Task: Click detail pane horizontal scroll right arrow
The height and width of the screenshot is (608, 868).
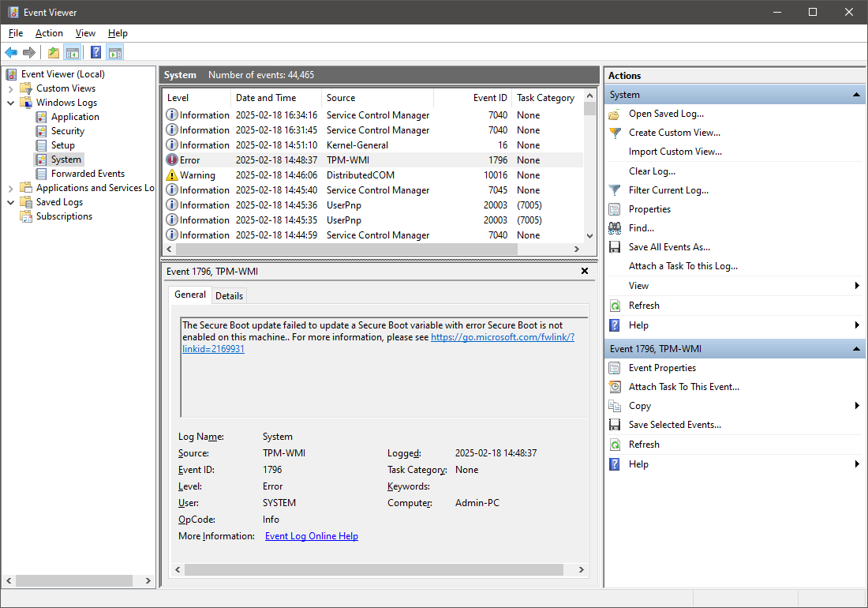Action: [582, 570]
